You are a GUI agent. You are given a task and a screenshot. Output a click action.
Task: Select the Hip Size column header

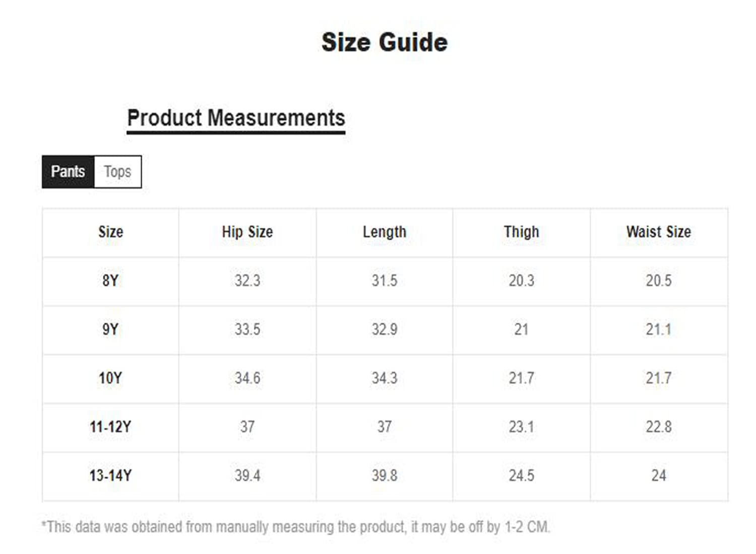(247, 232)
